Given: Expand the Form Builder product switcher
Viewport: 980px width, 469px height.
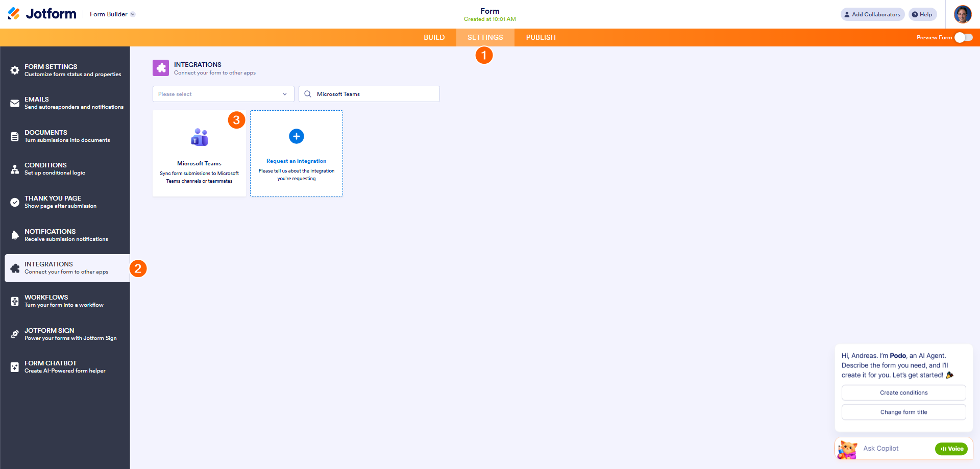Looking at the screenshot, I should click(x=112, y=14).
